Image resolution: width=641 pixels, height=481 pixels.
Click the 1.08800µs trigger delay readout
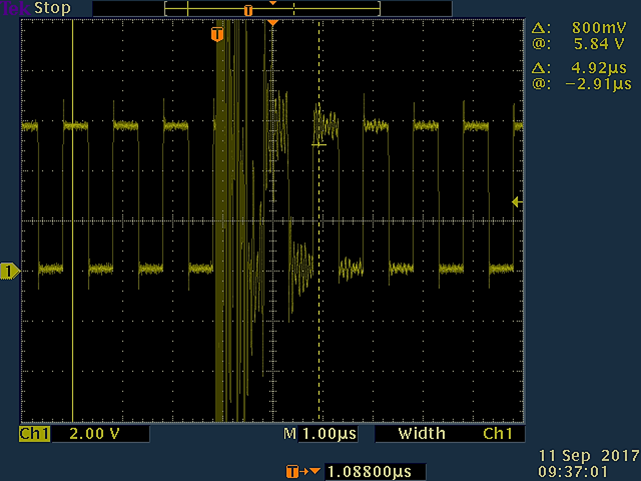[370, 472]
